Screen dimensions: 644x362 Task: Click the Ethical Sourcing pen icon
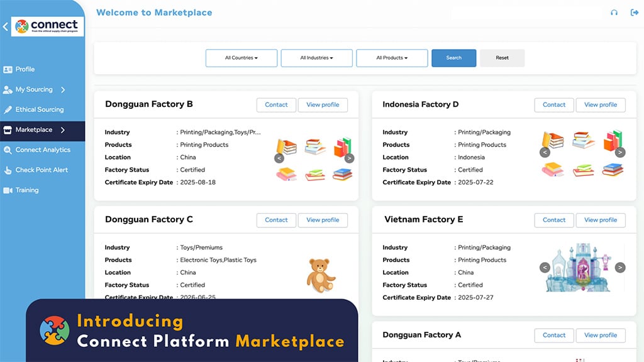pyautogui.click(x=8, y=109)
